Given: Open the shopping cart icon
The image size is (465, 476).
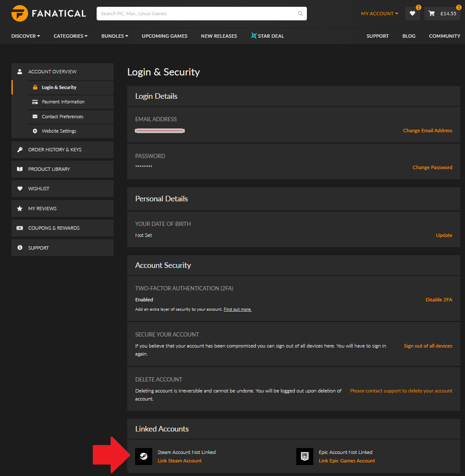Looking at the screenshot, I should coord(432,14).
